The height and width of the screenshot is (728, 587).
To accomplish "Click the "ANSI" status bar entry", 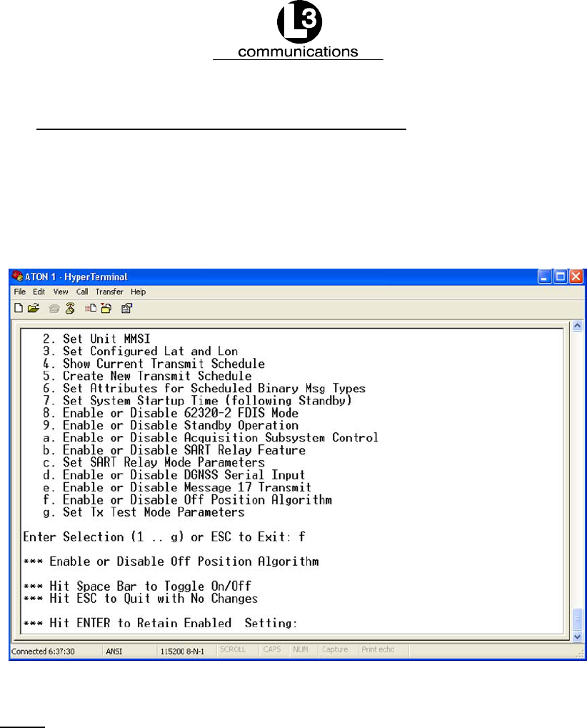I will [114, 652].
